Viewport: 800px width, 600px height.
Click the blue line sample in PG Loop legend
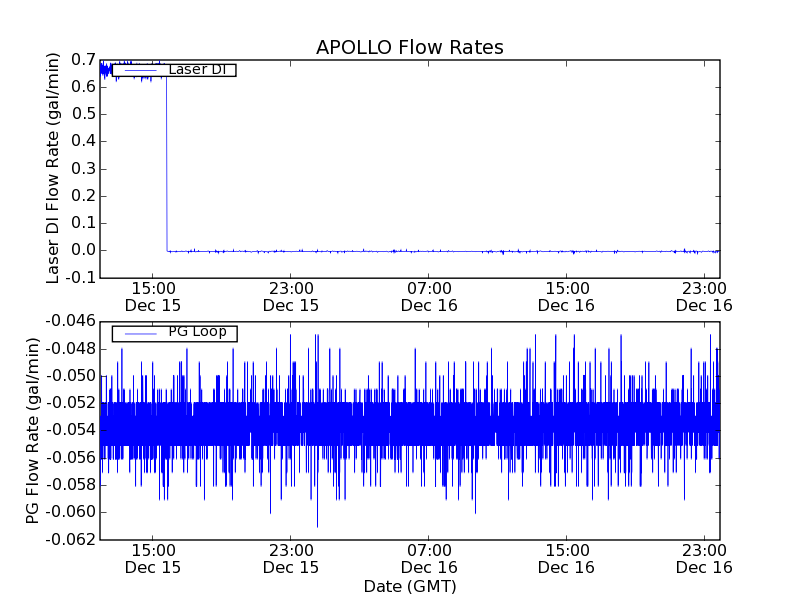click(x=141, y=334)
